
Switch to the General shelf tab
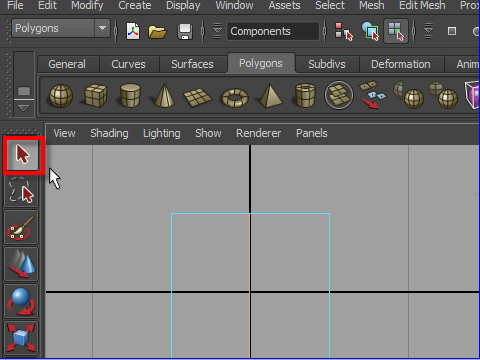67,64
